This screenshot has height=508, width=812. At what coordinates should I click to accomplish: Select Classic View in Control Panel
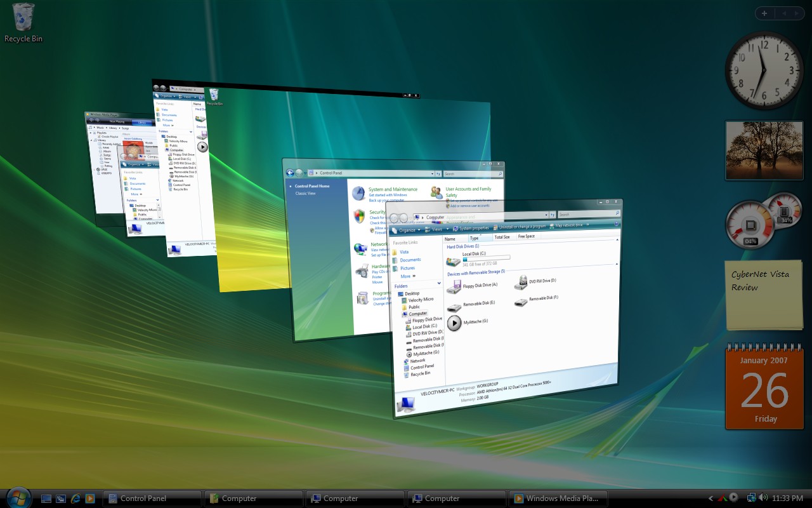point(306,193)
